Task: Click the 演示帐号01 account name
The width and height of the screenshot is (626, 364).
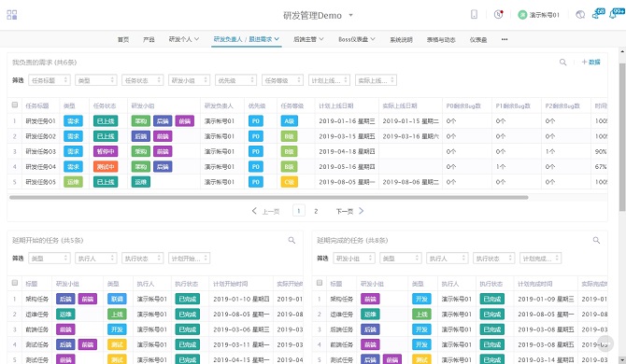Action: pyautogui.click(x=544, y=15)
